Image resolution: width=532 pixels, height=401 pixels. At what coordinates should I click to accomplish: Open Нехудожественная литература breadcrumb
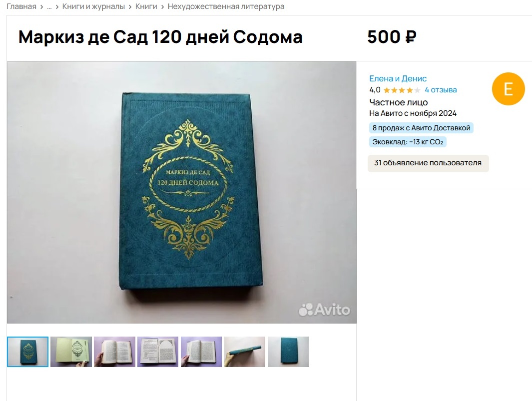[x=226, y=6]
